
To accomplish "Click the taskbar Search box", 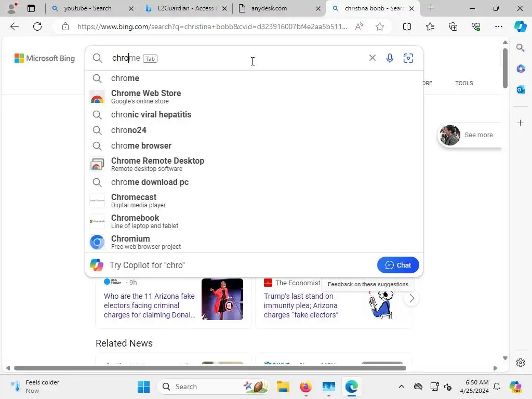I will tap(213, 387).
